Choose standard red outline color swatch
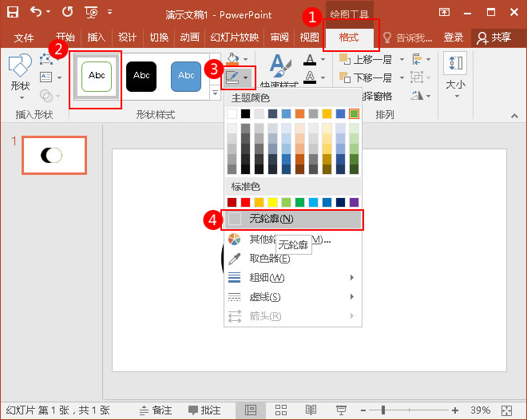Viewport: 527px width, 420px height. pos(246,203)
